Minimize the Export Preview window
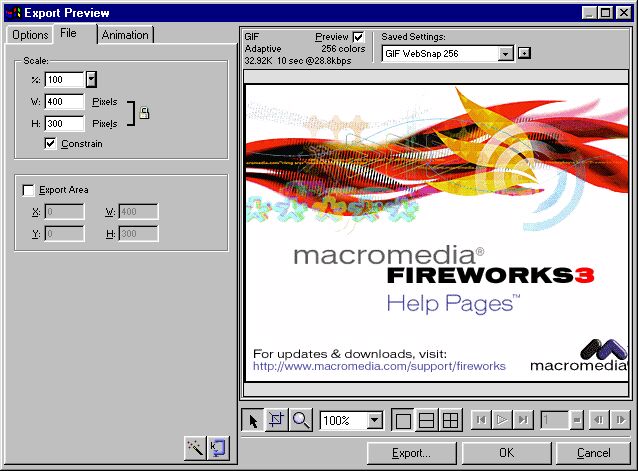The width and height of the screenshot is (638, 471). point(589,13)
